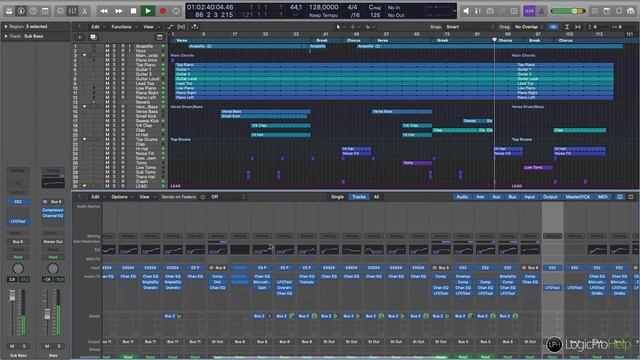Click the Catch Playhead button
The width and height of the screenshot is (640, 360).
tap(195, 27)
